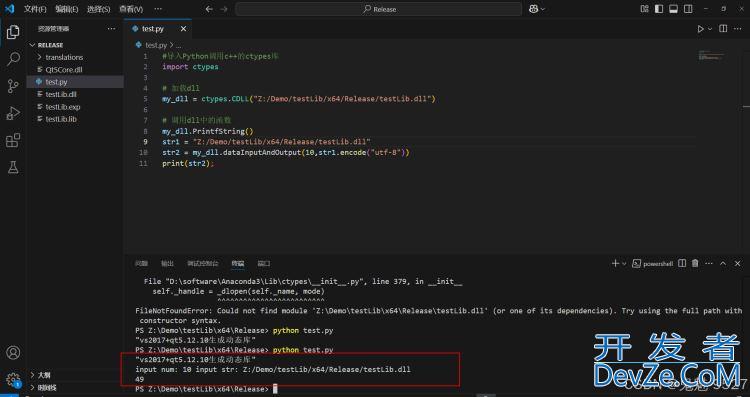
Task: Switch to the 问题 problems tab
Action: [141, 264]
